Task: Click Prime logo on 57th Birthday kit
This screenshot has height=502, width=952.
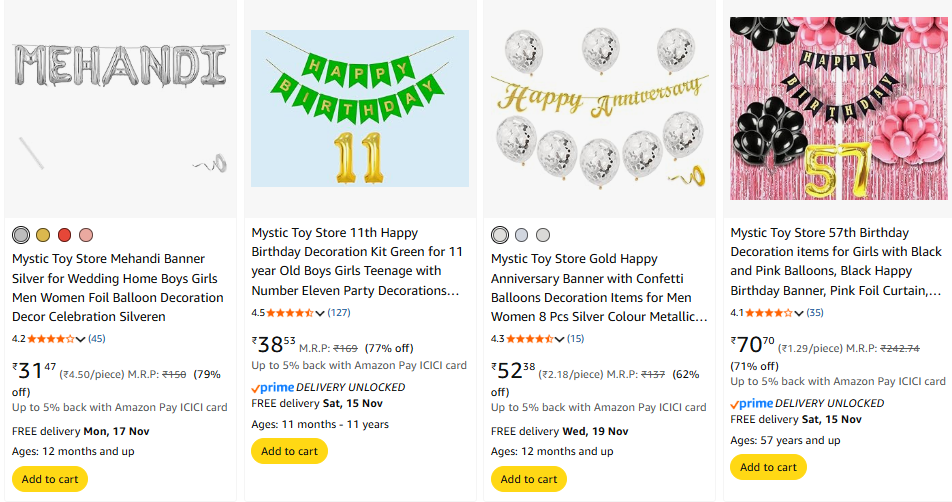Action: (x=750, y=403)
